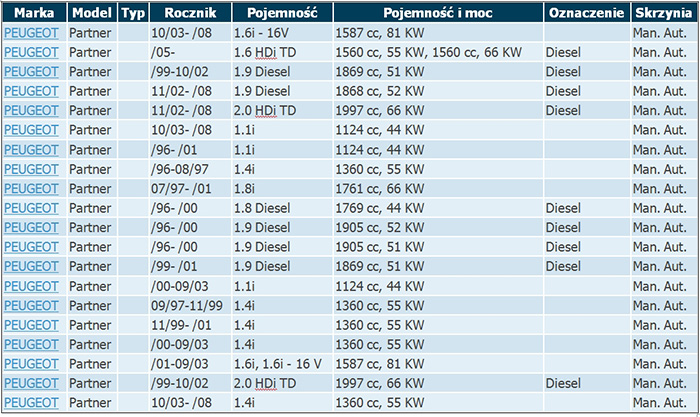
Task: Open PEUGEOT link for 1.8 Diesel row
Action: [31, 208]
